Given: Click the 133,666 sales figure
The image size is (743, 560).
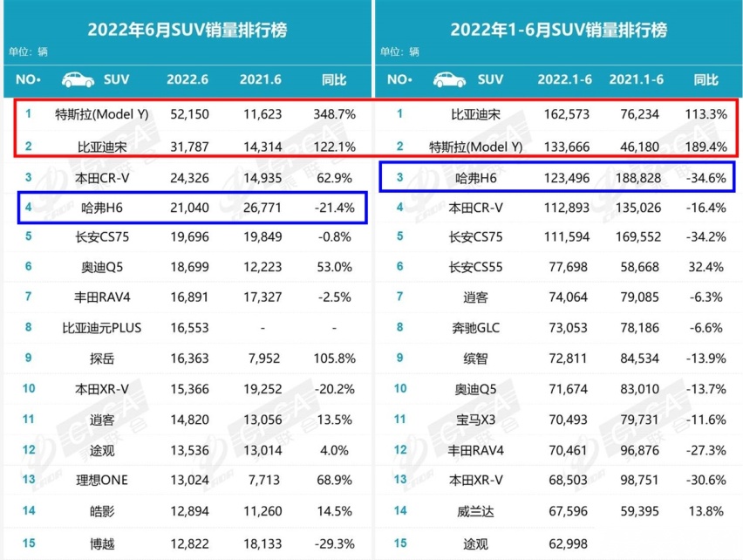Looking at the screenshot, I should 567,147.
